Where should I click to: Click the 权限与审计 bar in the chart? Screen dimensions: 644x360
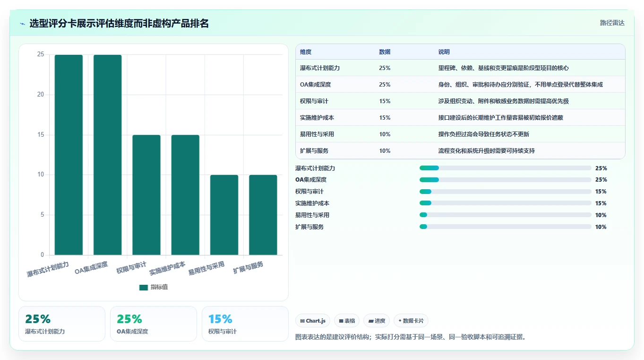click(146, 195)
